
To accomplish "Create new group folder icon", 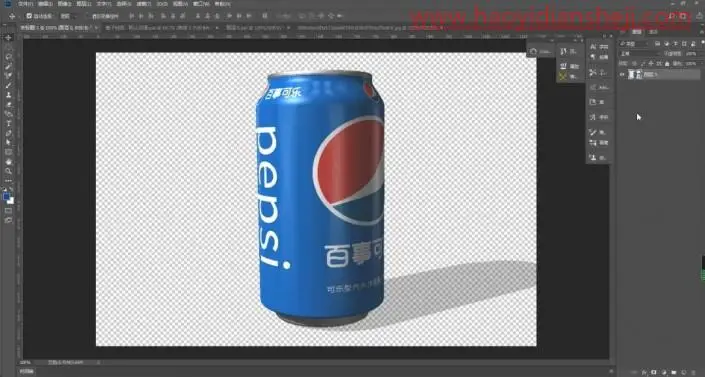I will [x=674, y=372].
